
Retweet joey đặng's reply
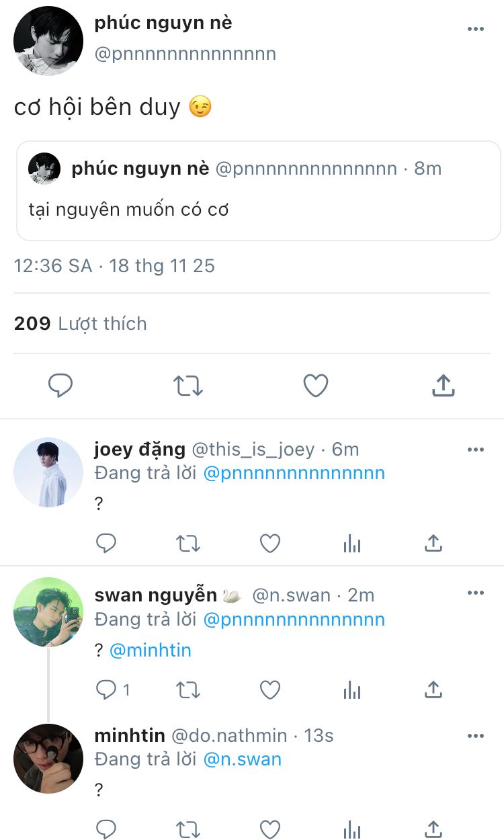click(188, 543)
